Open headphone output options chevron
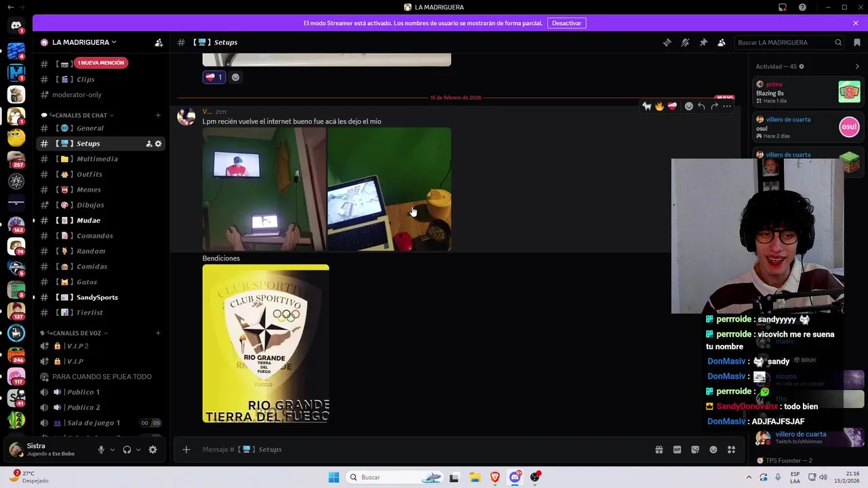868x488 pixels. tap(138, 449)
